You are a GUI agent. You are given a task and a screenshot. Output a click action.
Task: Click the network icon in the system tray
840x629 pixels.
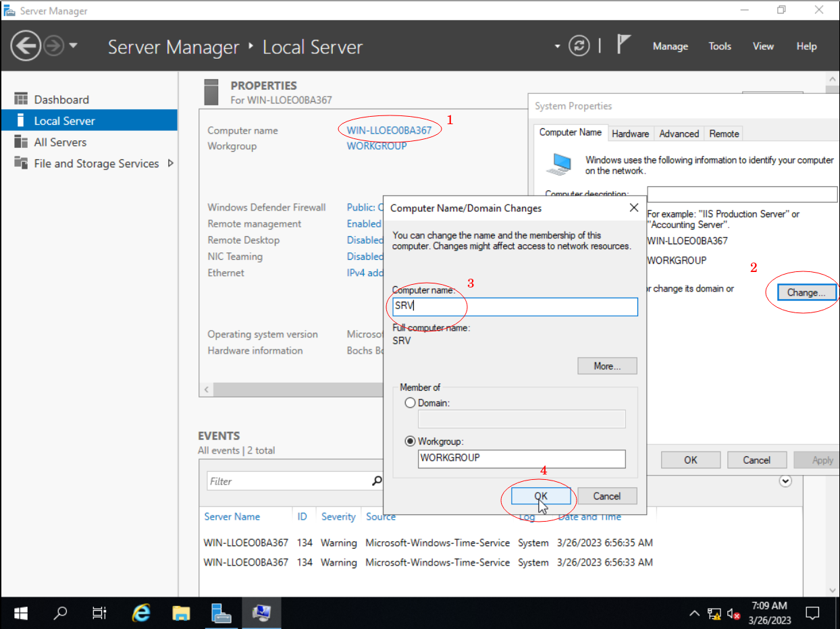(714, 613)
